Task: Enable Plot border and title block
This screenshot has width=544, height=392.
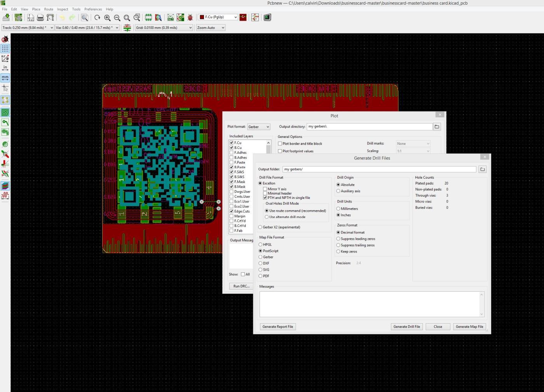Action: click(280, 143)
